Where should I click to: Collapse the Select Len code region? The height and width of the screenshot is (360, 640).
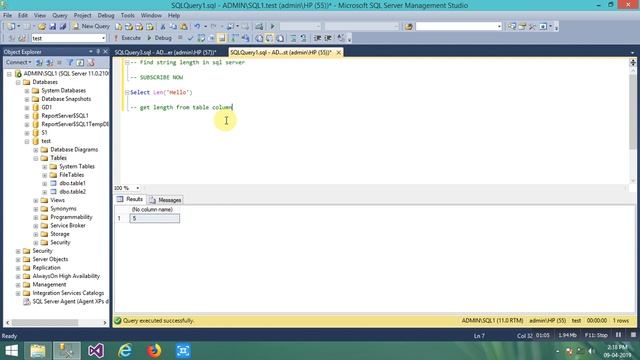click(x=127, y=93)
